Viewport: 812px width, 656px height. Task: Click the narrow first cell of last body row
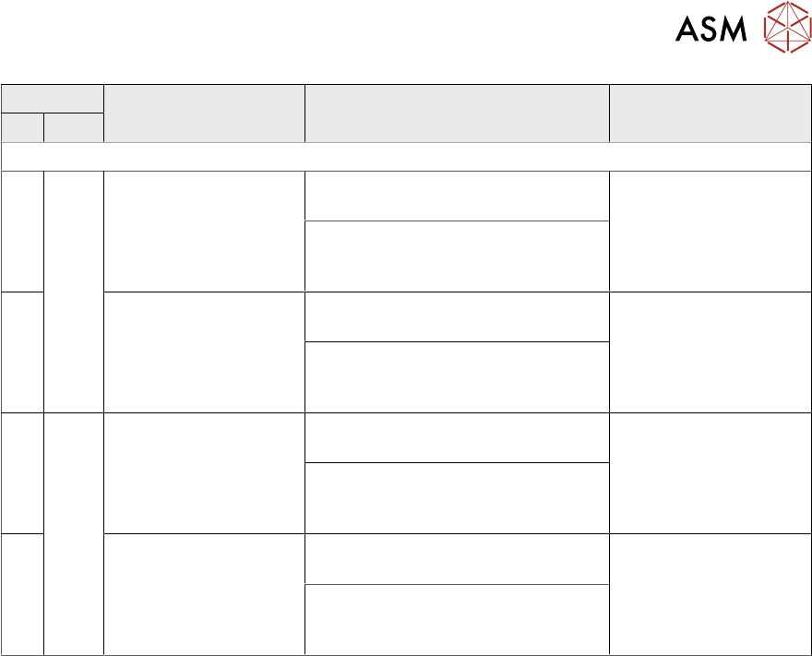coord(22,593)
